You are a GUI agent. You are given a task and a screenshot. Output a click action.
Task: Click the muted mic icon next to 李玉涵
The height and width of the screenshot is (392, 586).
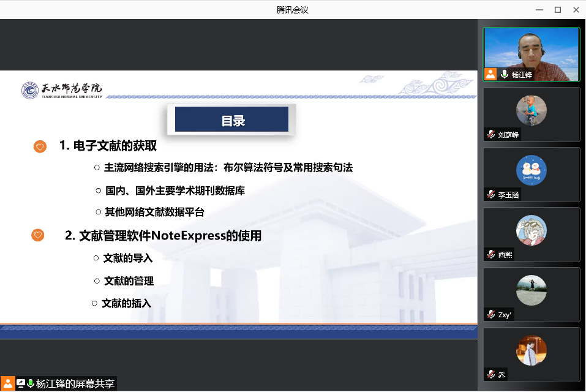490,195
